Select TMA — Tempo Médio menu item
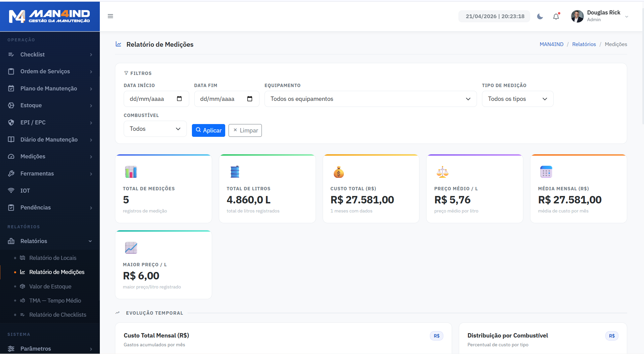Screen dimensions: 644x354 [55, 301]
